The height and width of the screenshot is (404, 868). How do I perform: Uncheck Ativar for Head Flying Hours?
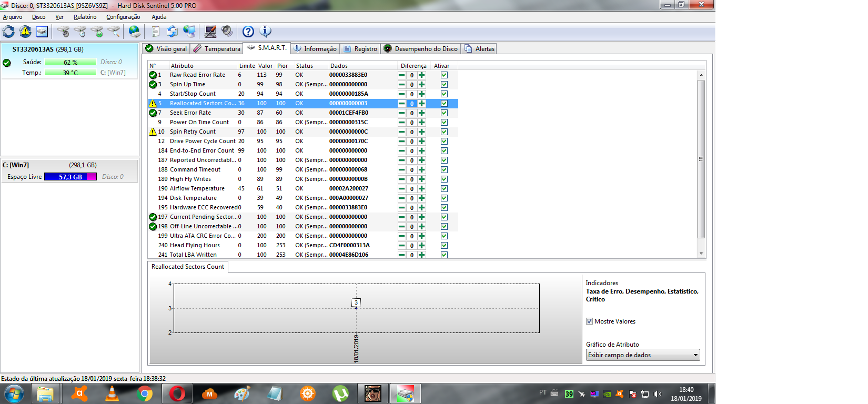444,246
